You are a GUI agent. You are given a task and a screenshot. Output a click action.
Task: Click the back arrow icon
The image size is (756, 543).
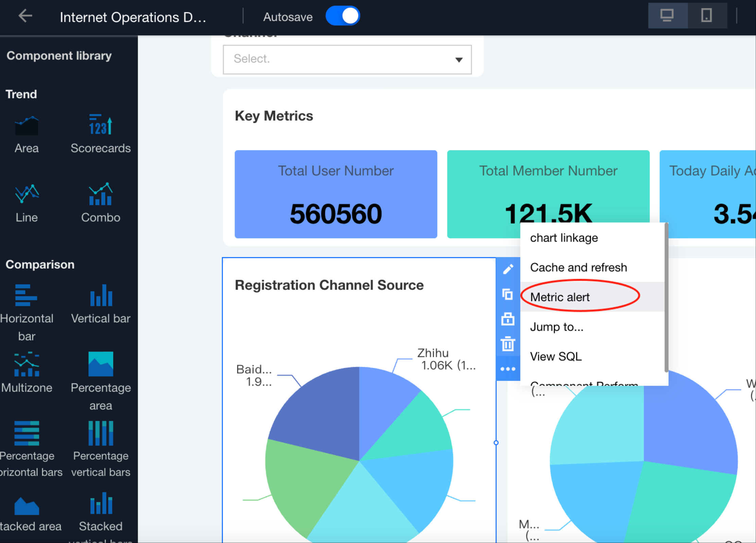(x=25, y=16)
